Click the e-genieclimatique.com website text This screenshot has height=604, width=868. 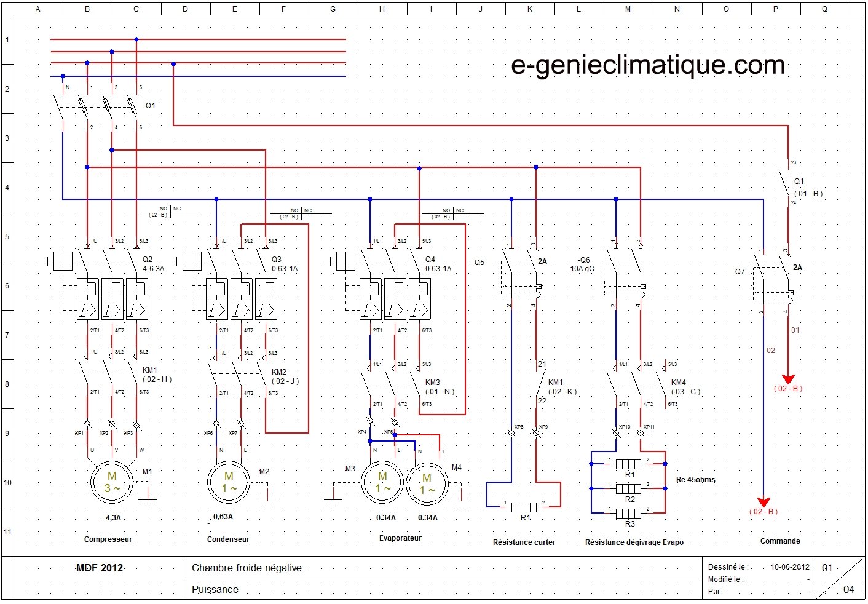(x=648, y=65)
